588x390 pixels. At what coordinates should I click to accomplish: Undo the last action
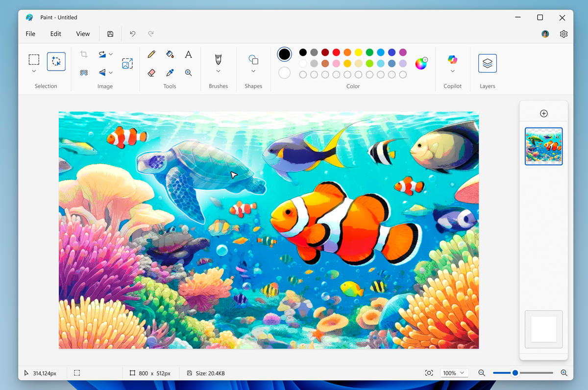pos(132,33)
